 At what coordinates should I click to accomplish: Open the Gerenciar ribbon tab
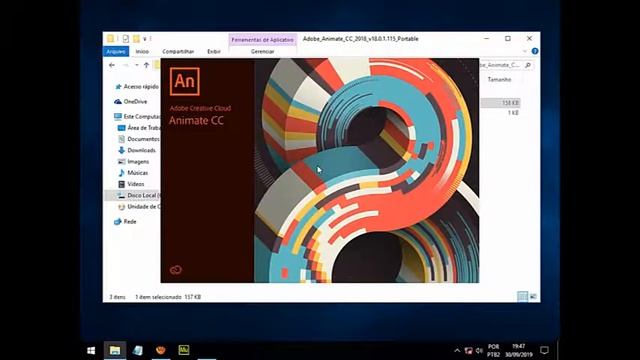pos(262,51)
